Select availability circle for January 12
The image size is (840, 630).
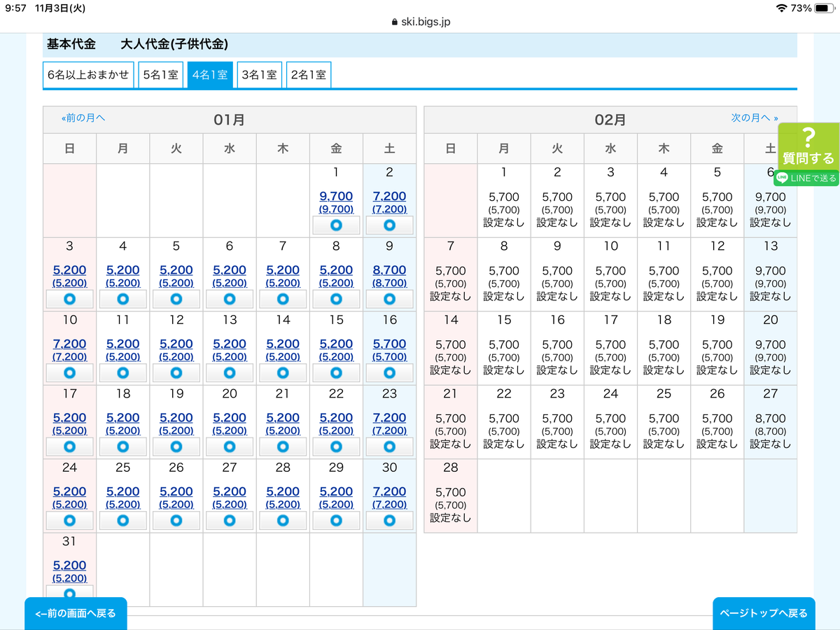(176, 373)
